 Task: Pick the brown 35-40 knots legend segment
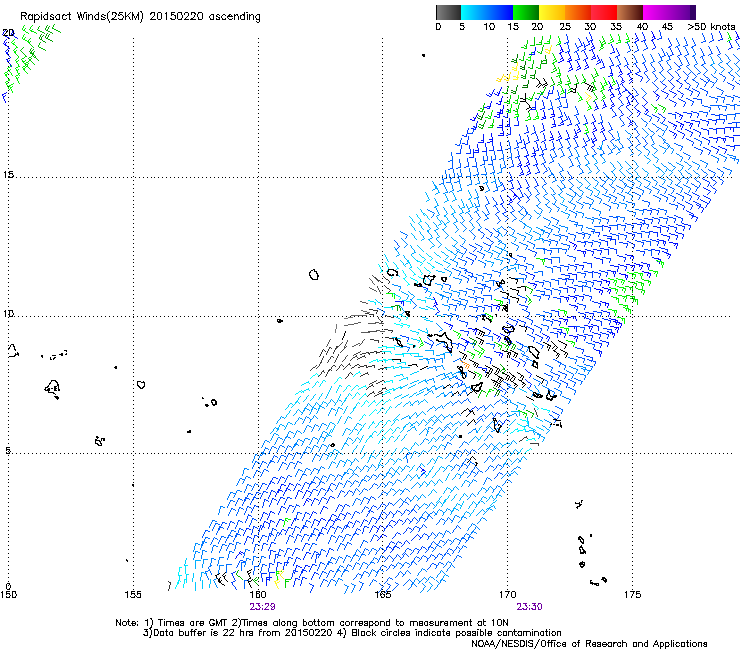630,12
